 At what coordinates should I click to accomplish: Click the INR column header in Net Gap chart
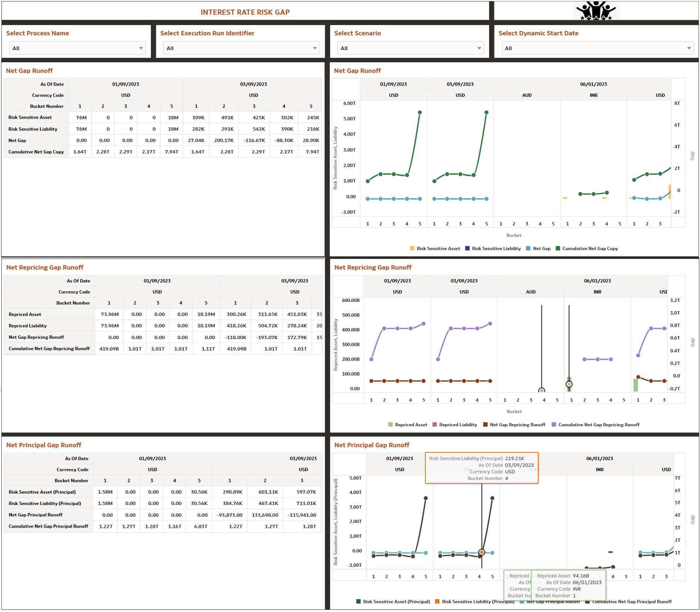pyautogui.click(x=594, y=95)
